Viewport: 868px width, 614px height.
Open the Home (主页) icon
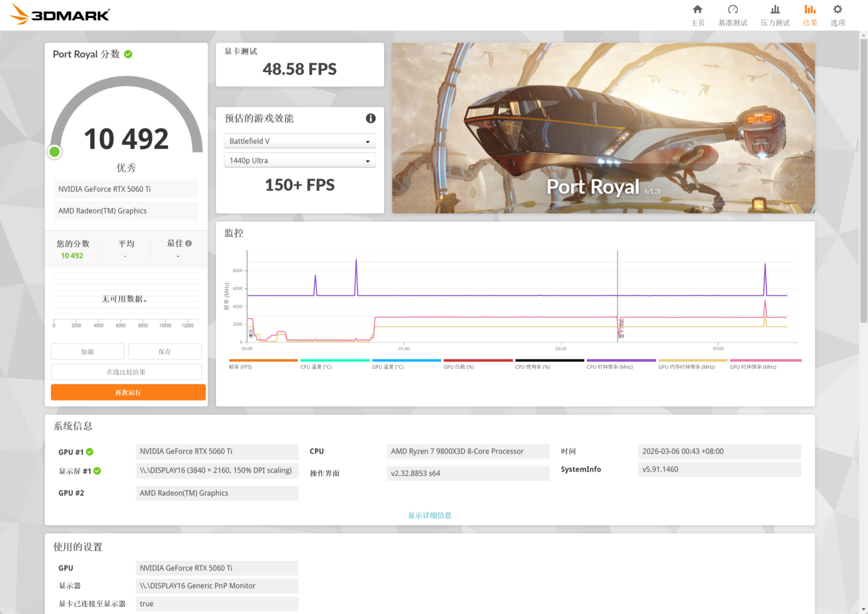(697, 10)
